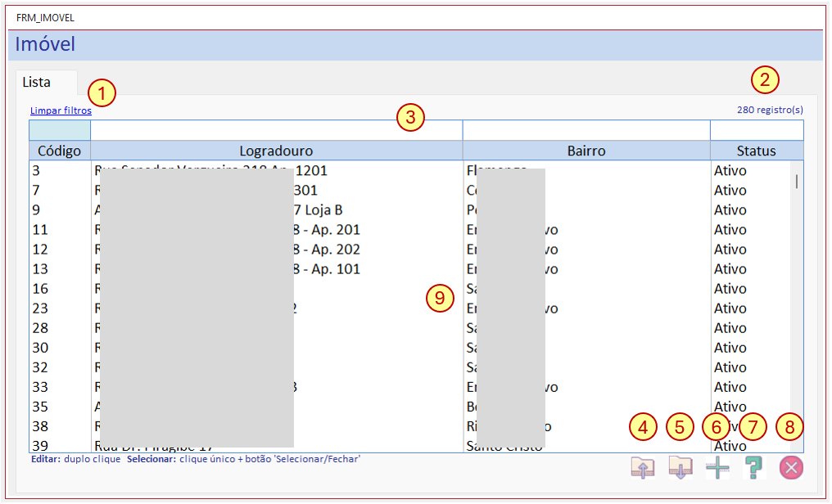The image size is (832, 504).
Task: Click the export folder icon with up arrow
Action: pyautogui.click(x=643, y=467)
